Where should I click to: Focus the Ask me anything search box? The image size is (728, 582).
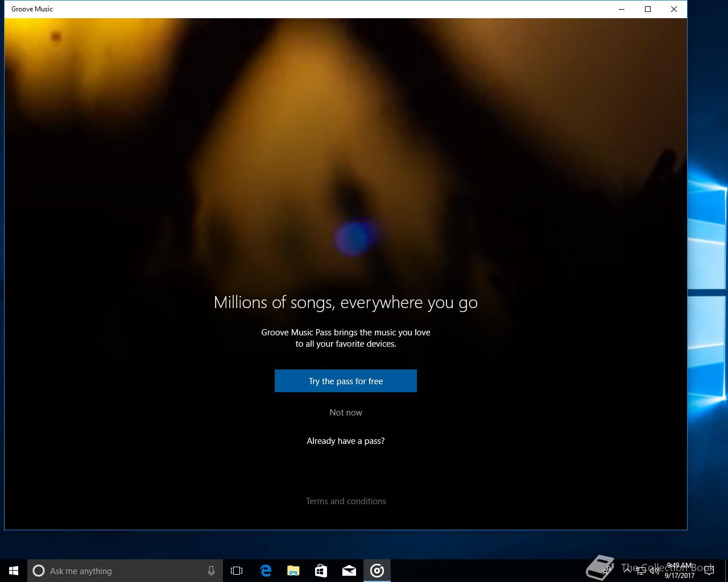point(125,571)
